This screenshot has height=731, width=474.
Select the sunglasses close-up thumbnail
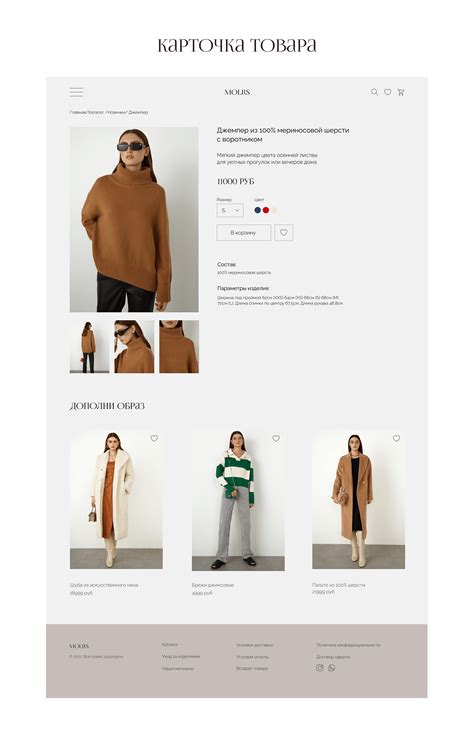click(x=134, y=346)
